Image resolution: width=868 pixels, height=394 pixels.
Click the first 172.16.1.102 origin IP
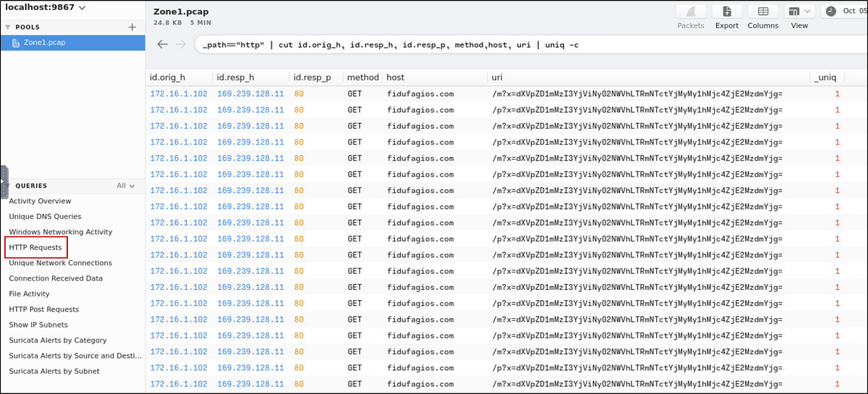[x=178, y=94]
